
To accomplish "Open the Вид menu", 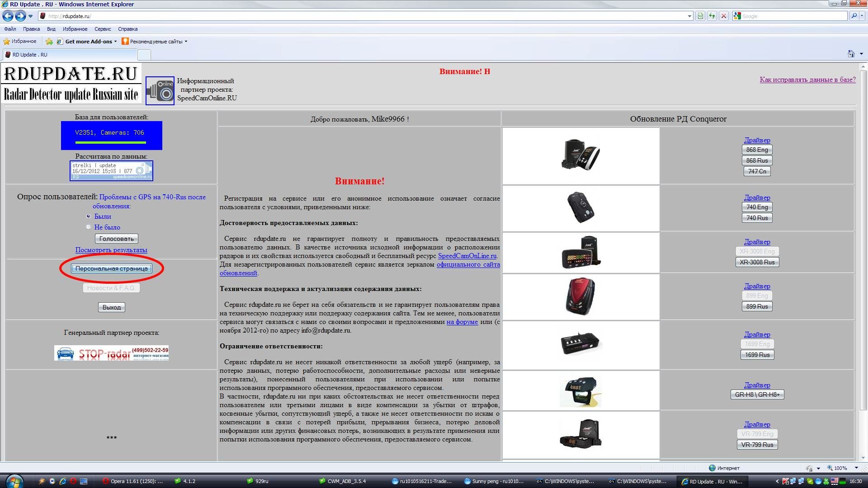I will coord(51,29).
